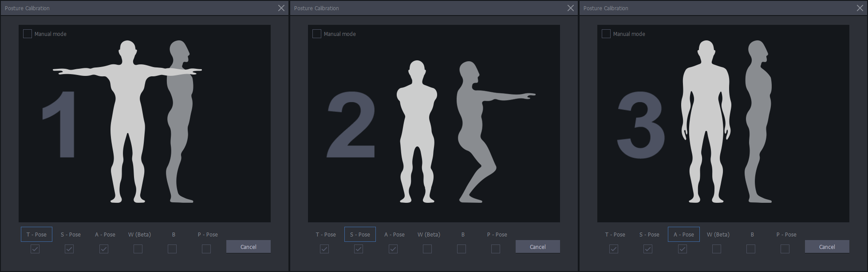
Task: Select the T - Pose tab in step 1 dialog
Action: tap(36, 234)
